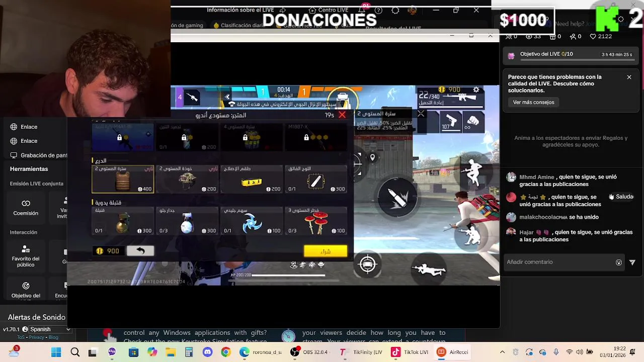This screenshot has height=362, width=644.
Task: Tap the crouch character icon in the game
Action: [471, 235]
